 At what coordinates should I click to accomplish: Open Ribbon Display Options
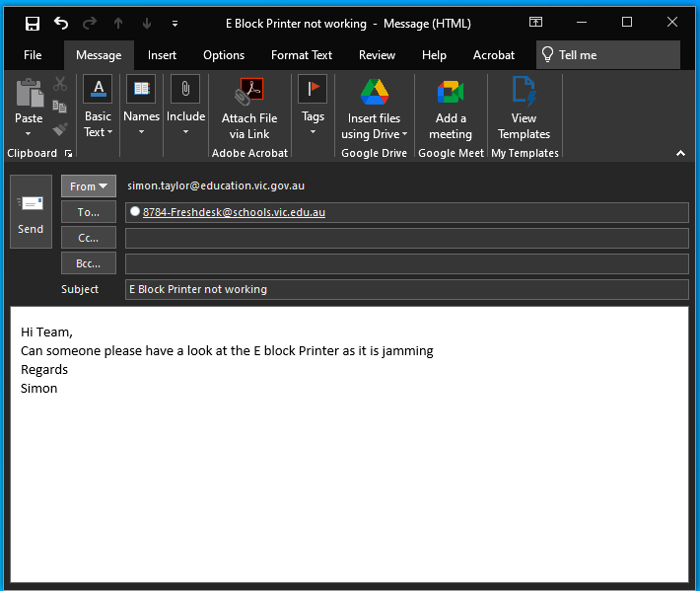click(535, 22)
